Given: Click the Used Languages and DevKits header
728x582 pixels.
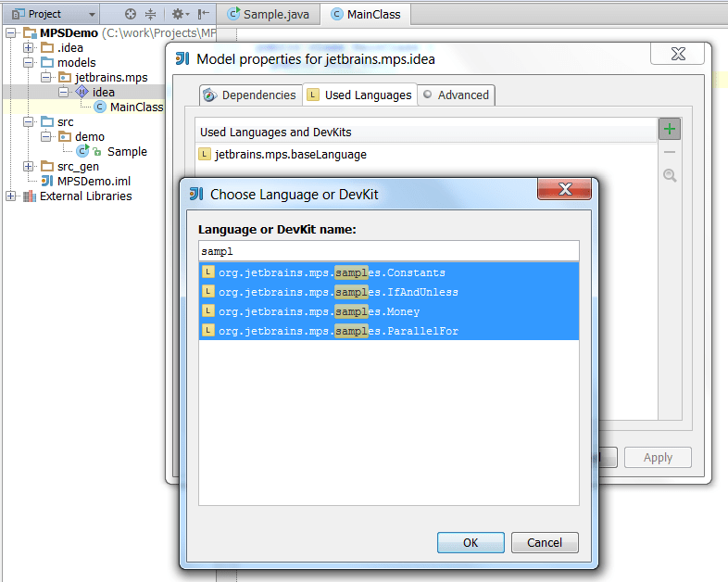Looking at the screenshot, I should (426, 132).
